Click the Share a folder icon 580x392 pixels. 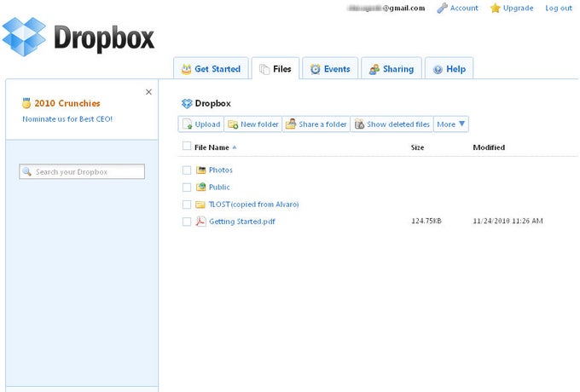291,124
